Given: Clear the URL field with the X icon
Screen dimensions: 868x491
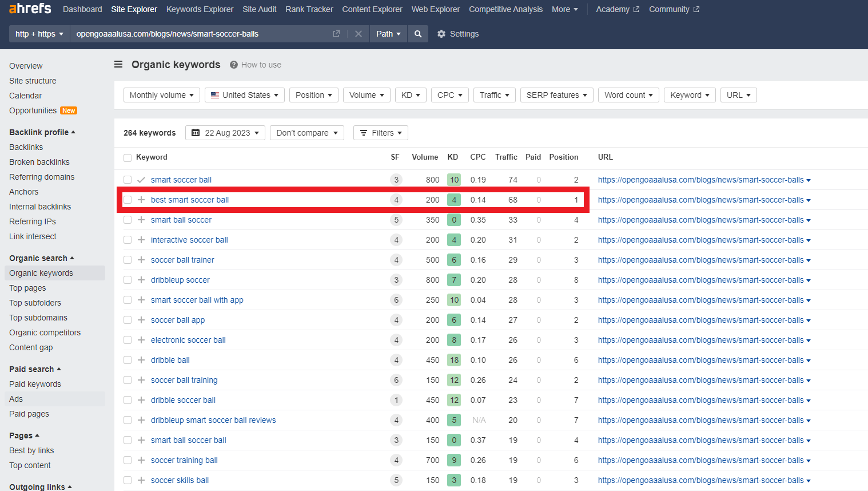Looking at the screenshot, I should 359,34.
